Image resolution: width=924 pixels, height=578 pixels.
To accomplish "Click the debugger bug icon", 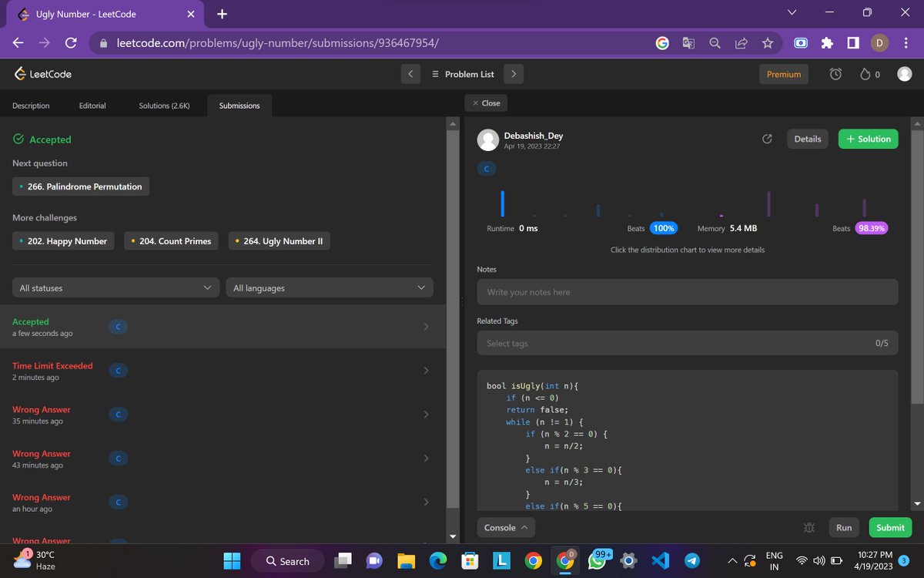I will (x=808, y=528).
